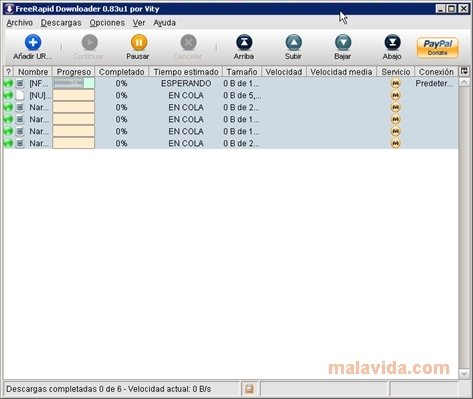Click the Añadir URL plus icon
Image resolution: width=473 pixels, height=399 pixels.
pyautogui.click(x=33, y=42)
